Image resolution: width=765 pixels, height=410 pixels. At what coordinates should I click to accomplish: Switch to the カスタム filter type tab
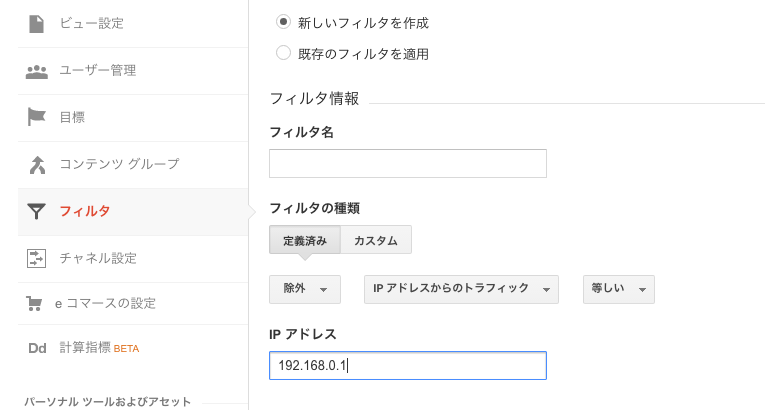click(x=376, y=240)
